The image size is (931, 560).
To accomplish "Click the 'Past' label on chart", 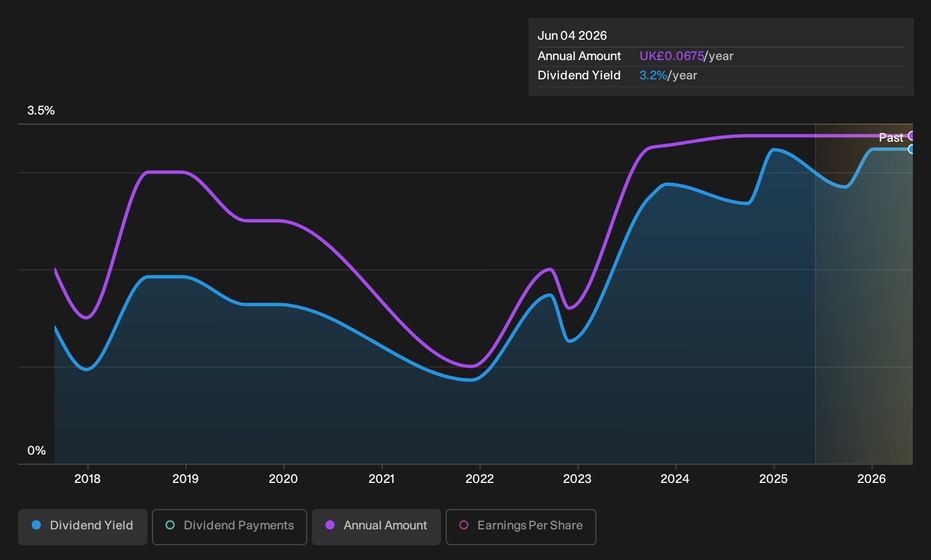I will (891, 138).
